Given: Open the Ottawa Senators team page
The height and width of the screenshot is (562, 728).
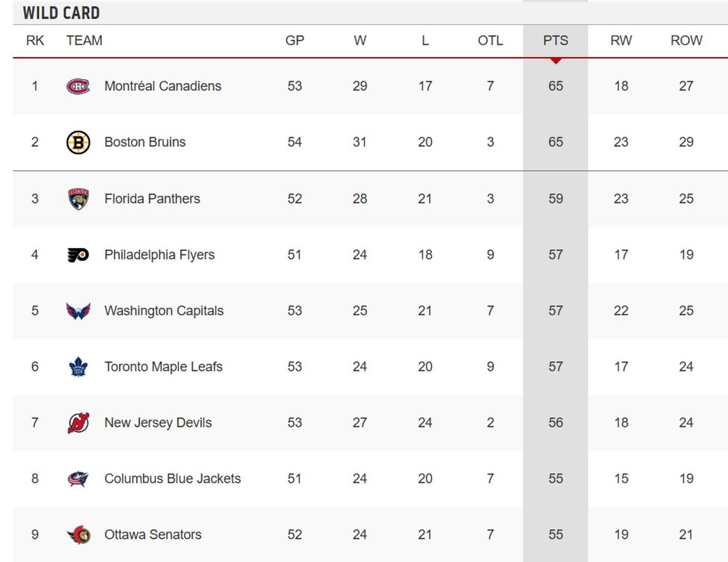Looking at the screenshot, I should coord(152,534).
